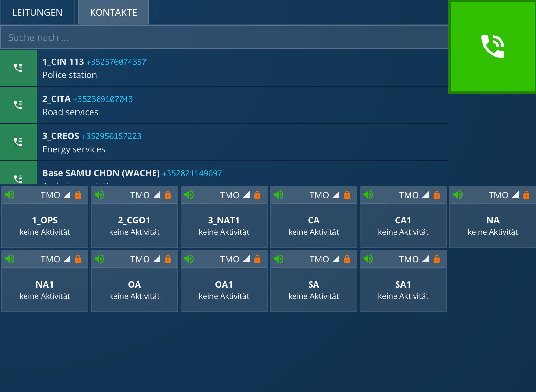Click the orange lock icon on 1_OPS

[x=78, y=195]
